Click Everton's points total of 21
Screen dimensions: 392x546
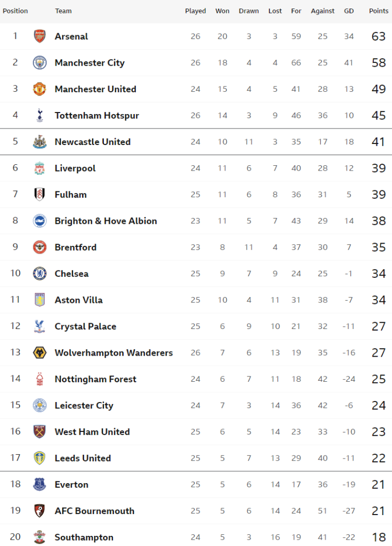tap(378, 485)
